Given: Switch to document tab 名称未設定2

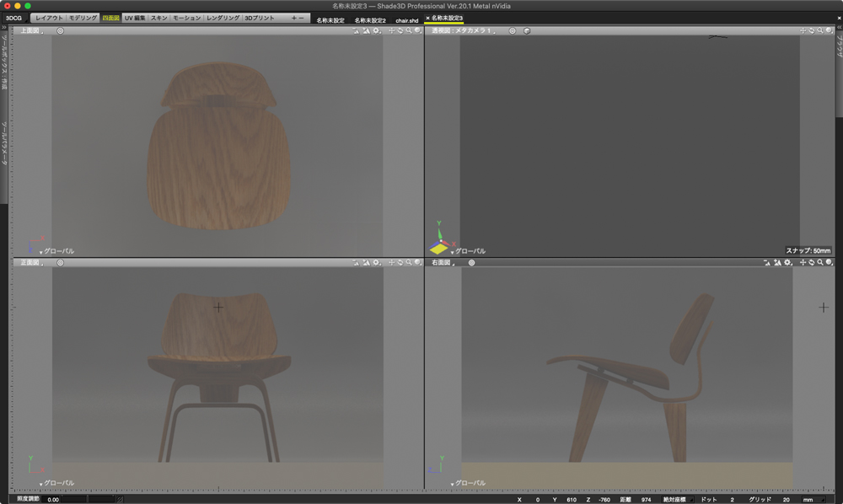Looking at the screenshot, I should point(370,20).
